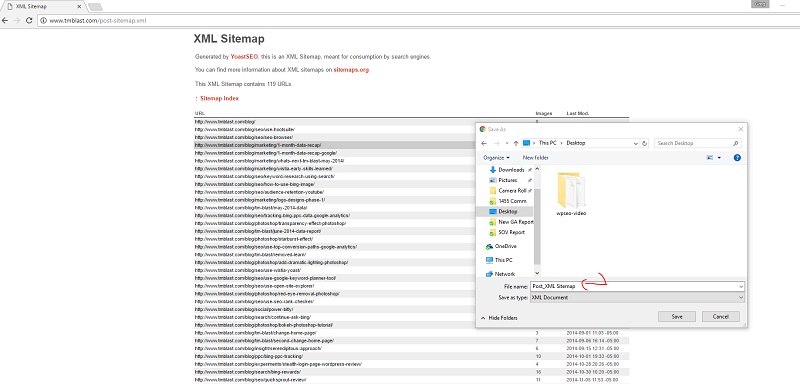Click the computer icon in address bar
Screen dimensions: 800x384
coord(527,143)
